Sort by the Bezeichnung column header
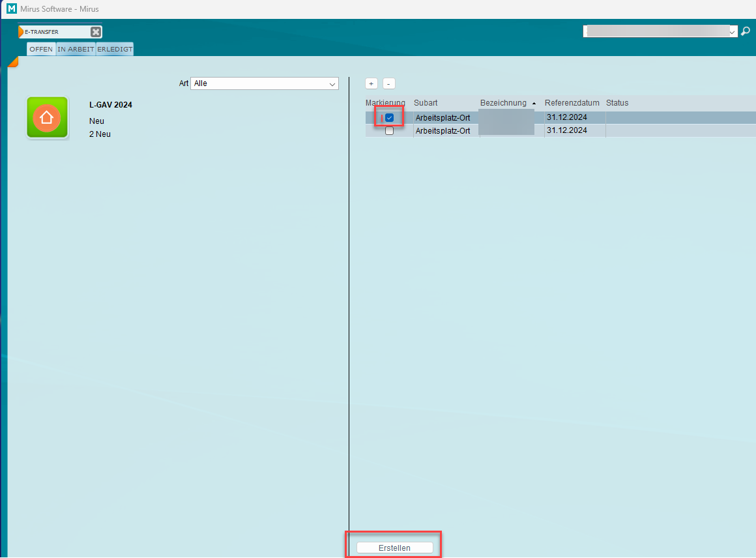The image size is (756, 558). click(503, 103)
